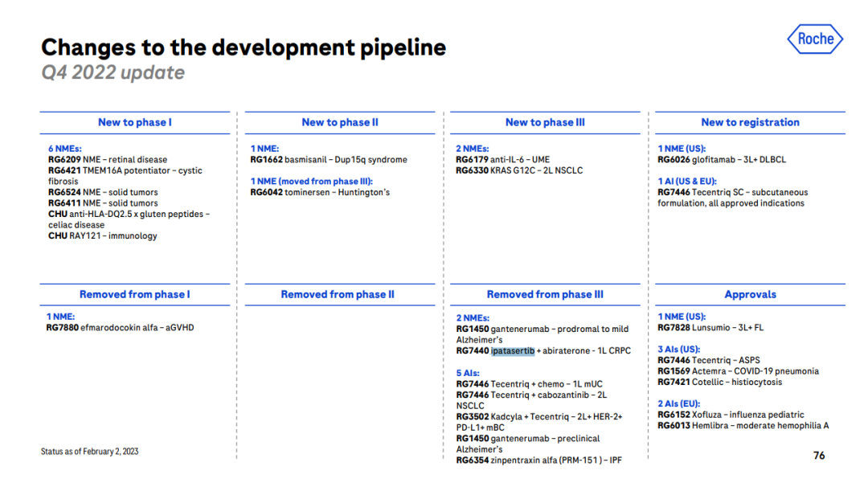Viewport: 868px width, 487px height.
Task: Click '1 NME (US):' label under Approvals
Action: tap(682, 317)
